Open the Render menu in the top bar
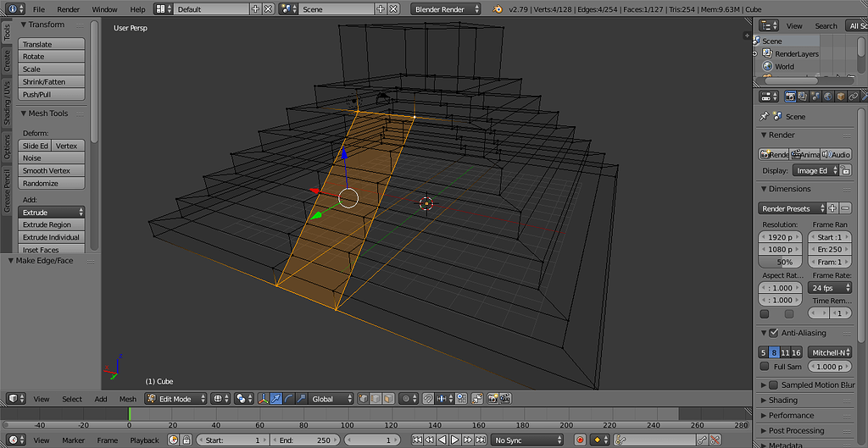The height and width of the screenshot is (448, 868). [x=69, y=8]
